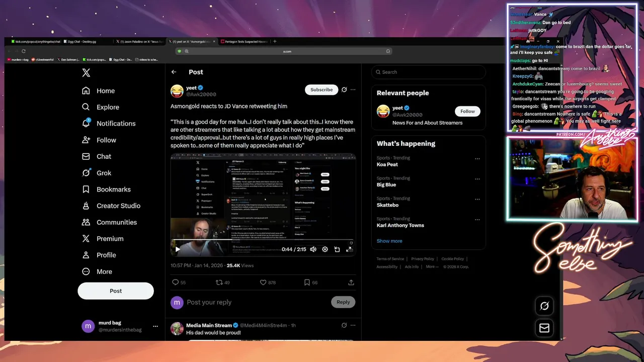Open Grok in the sidebar
This screenshot has height=362, width=644.
(97, 173)
